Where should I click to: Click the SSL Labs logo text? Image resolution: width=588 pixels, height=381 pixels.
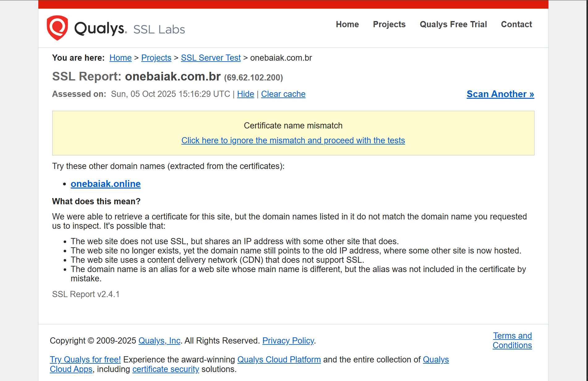pos(159,29)
